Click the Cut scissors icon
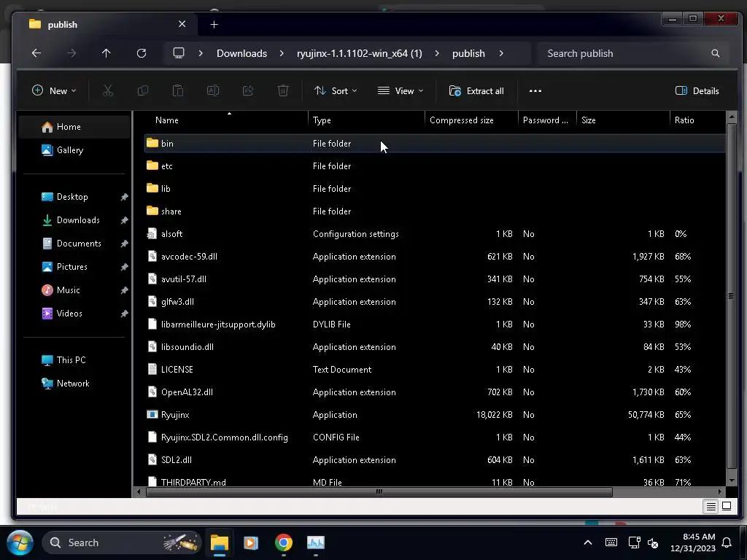The width and height of the screenshot is (747, 560). point(108,90)
